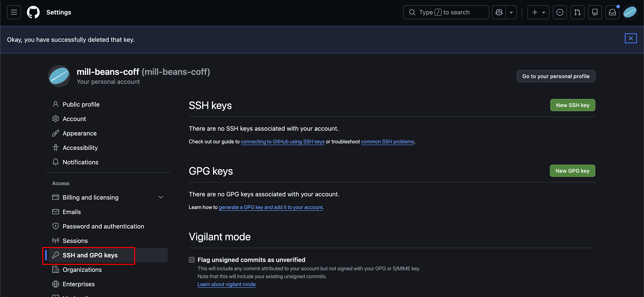
Task: Open the issues icon in header
Action: pyautogui.click(x=560, y=12)
